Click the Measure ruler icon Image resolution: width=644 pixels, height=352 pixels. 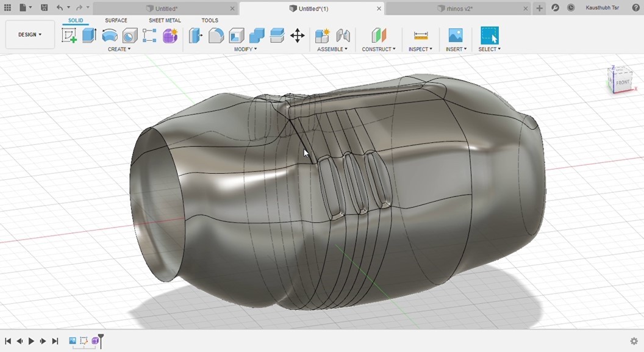pos(420,35)
